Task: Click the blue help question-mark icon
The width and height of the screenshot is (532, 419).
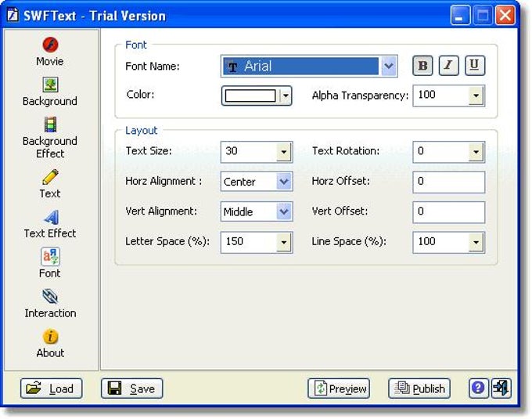Action: pos(478,388)
